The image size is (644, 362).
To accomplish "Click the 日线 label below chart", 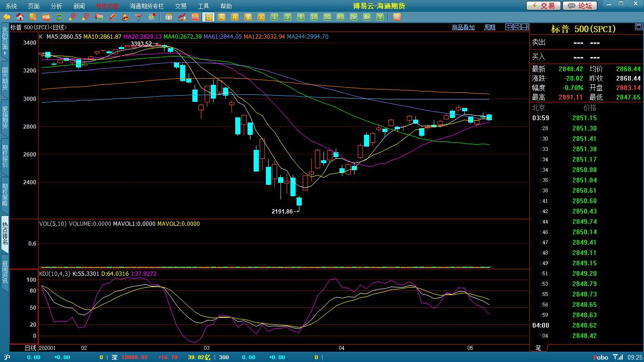I will [x=30, y=348].
